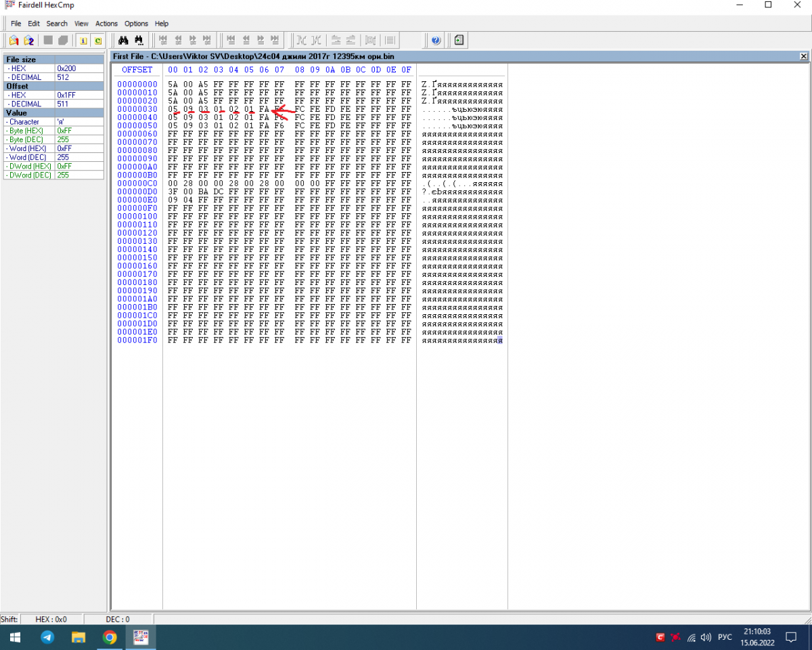The width and height of the screenshot is (812, 650).
Task: Click column header 07
Action: coord(279,70)
